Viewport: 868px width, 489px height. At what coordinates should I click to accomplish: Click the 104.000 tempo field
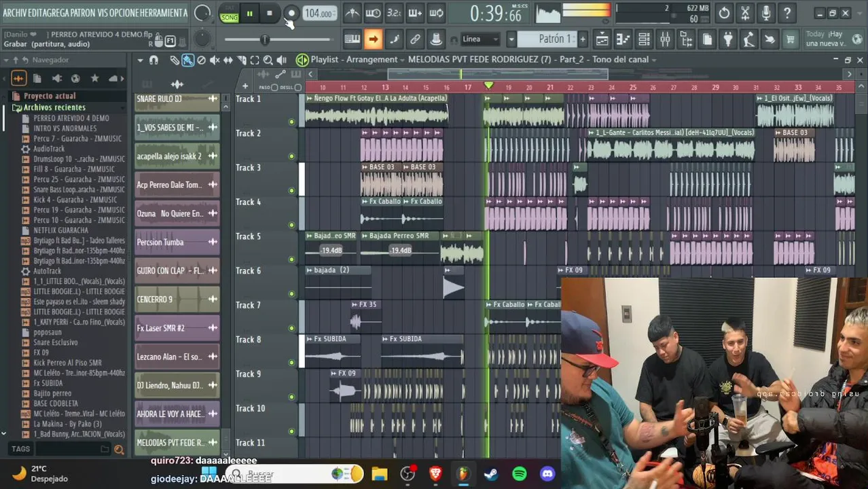pyautogui.click(x=319, y=14)
